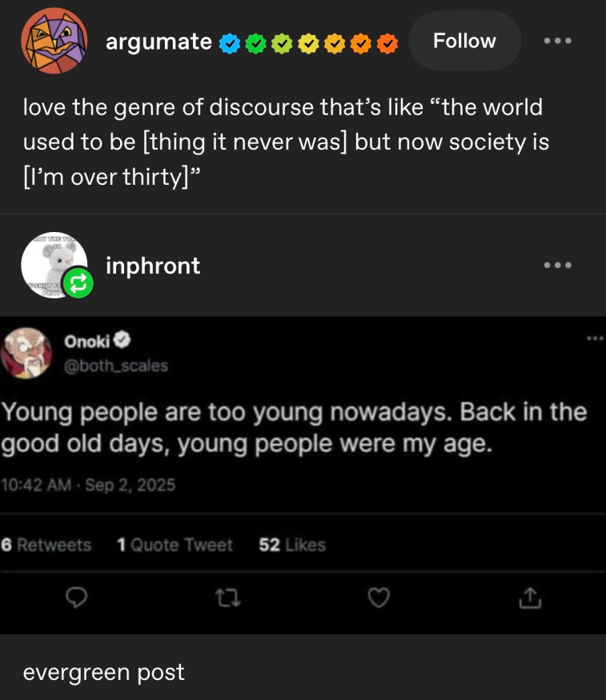This screenshot has height=700, width=606.
Task: Click the green reblog badge icon
Action: pyautogui.click(x=79, y=283)
